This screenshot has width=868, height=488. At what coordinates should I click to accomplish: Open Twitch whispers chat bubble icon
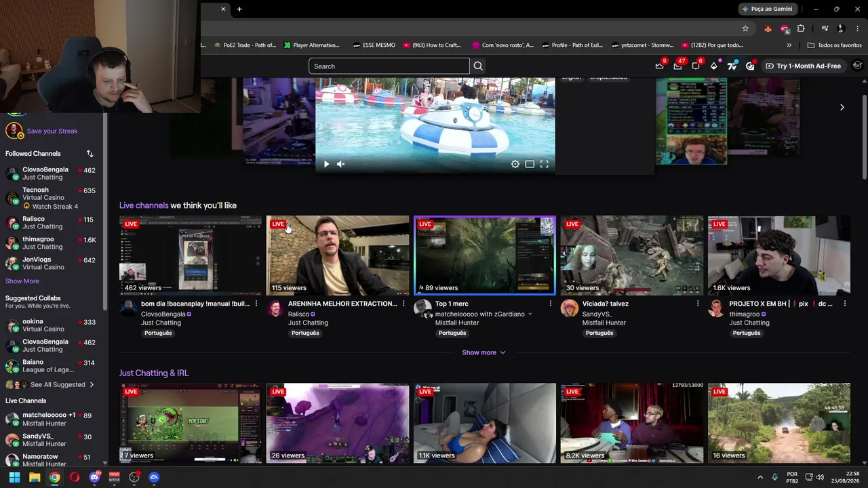696,66
